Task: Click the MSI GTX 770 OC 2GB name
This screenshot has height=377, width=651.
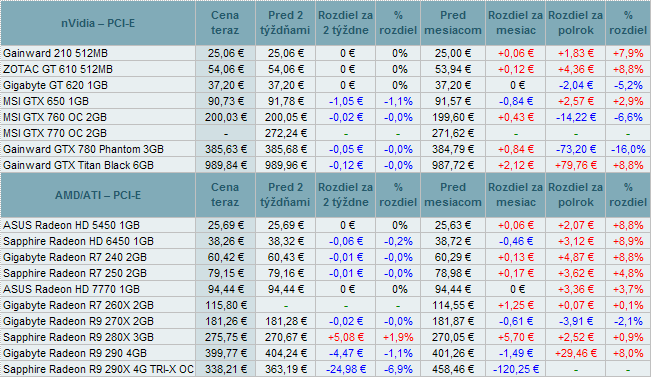Action: point(55,133)
